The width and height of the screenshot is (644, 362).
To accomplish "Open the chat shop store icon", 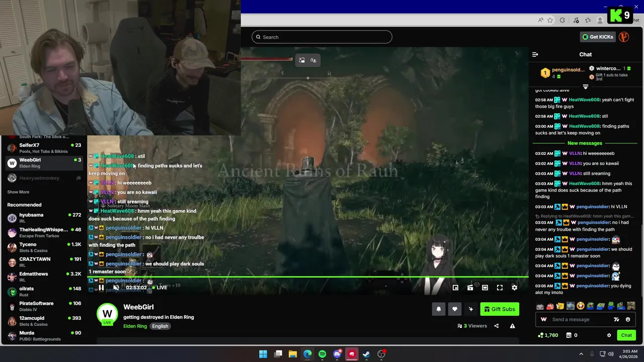I will [x=569, y=335].
